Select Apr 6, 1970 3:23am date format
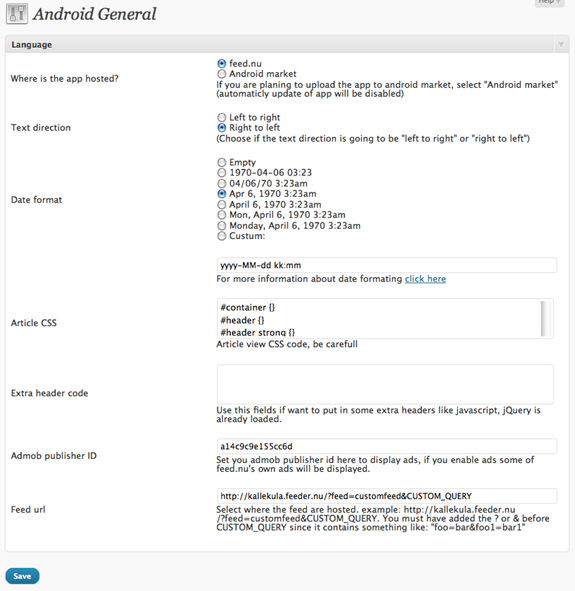This screenshot has height=591, width=575. coord(222,194)
